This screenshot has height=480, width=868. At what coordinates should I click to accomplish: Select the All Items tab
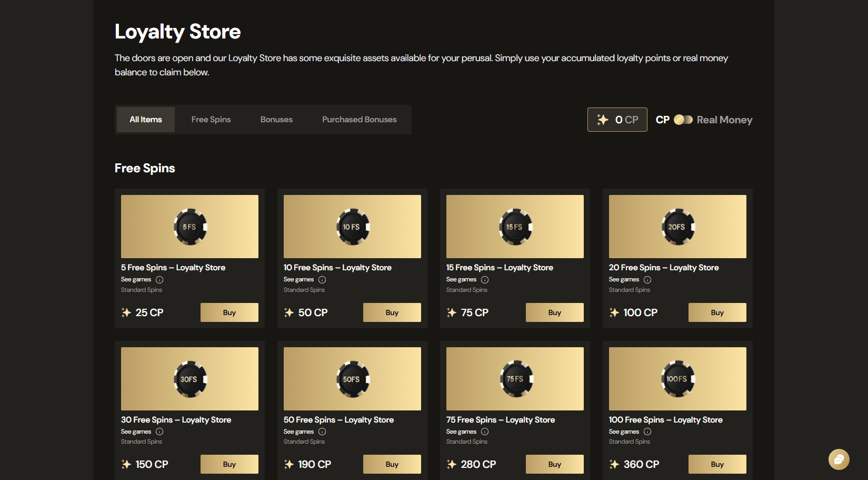[145, 120]
